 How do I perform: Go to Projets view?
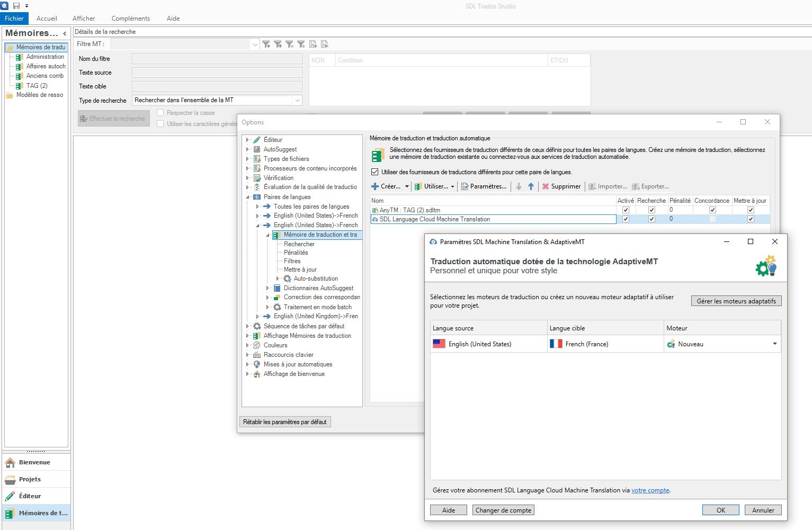37,479
